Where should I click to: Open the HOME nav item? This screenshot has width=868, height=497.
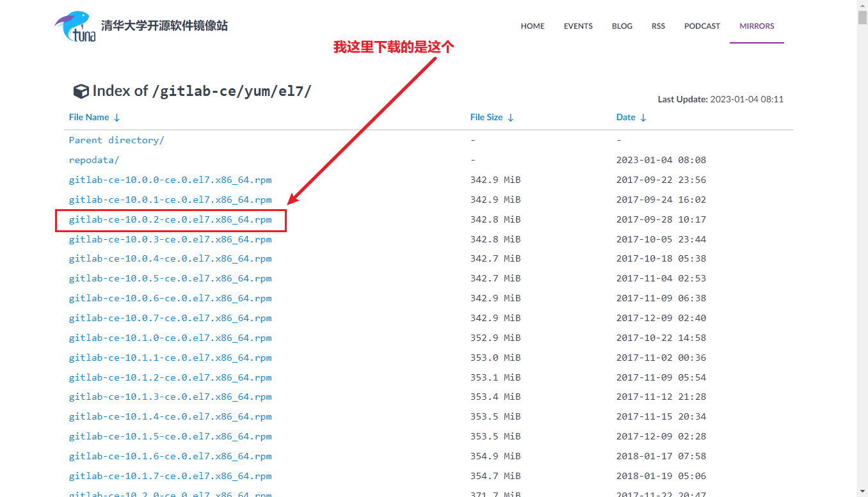[x=533, y=26]
